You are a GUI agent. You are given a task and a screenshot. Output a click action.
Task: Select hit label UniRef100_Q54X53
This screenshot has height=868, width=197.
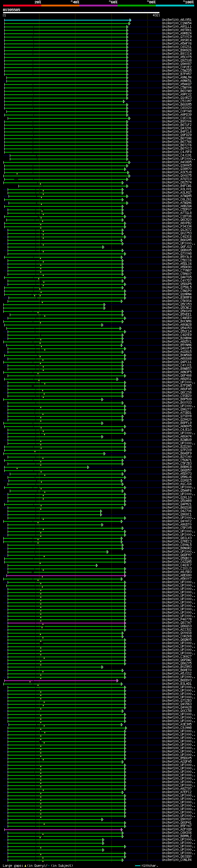coord(177,328)
